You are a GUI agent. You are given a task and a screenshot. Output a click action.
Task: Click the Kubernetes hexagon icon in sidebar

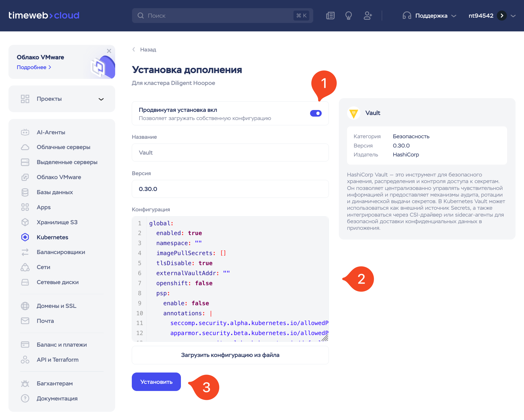[25, 237]
